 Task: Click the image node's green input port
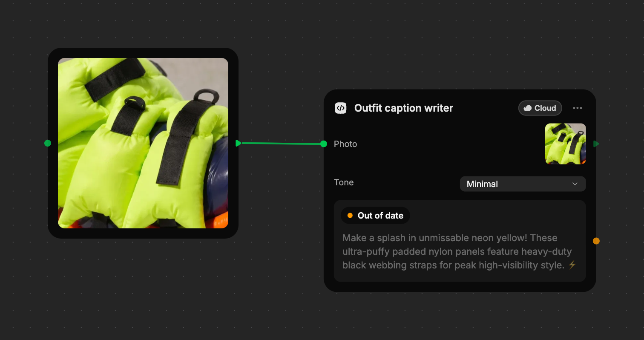[x=48, y=143]
